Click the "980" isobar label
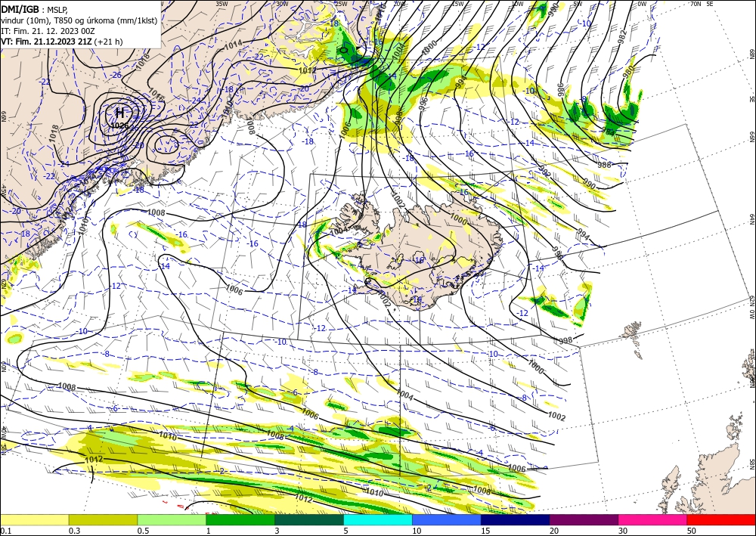756x536 pixels. (629, 73)
